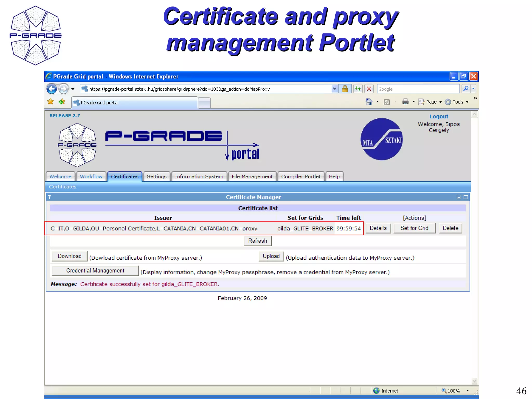
Task: Open the Tools menu
Action: pos(457,102)
